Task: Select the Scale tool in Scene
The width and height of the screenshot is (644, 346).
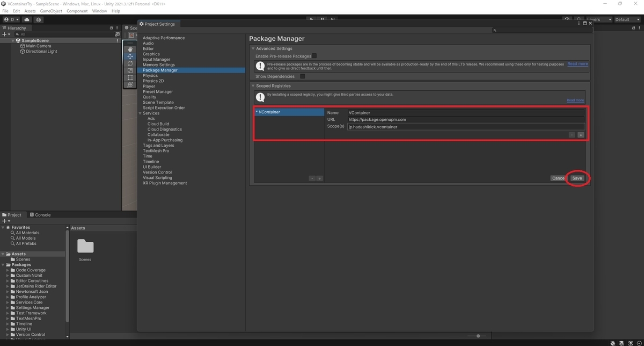Action: click(x=130, y=70)
